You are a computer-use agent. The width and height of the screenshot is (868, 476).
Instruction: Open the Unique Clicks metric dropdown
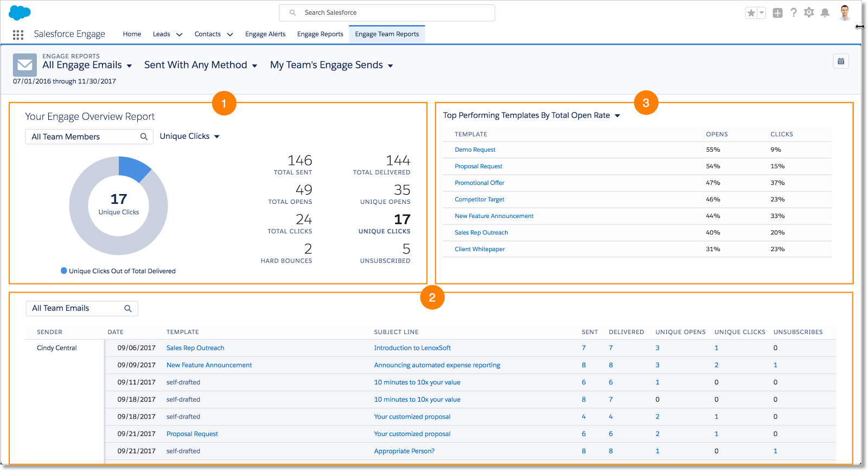(189, 137)
